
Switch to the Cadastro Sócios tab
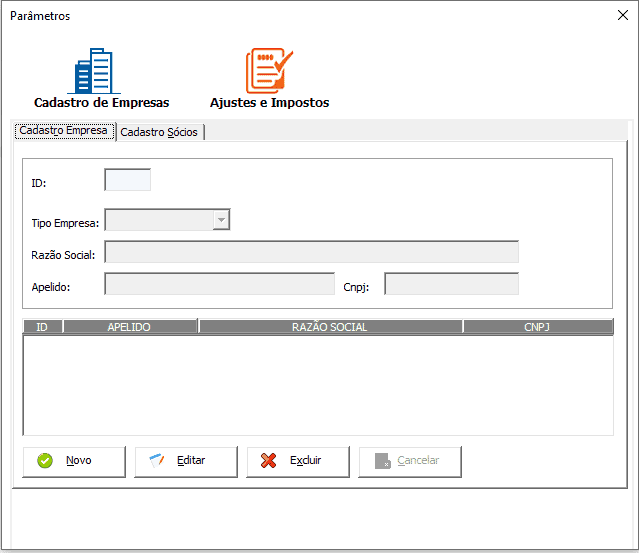159,132
